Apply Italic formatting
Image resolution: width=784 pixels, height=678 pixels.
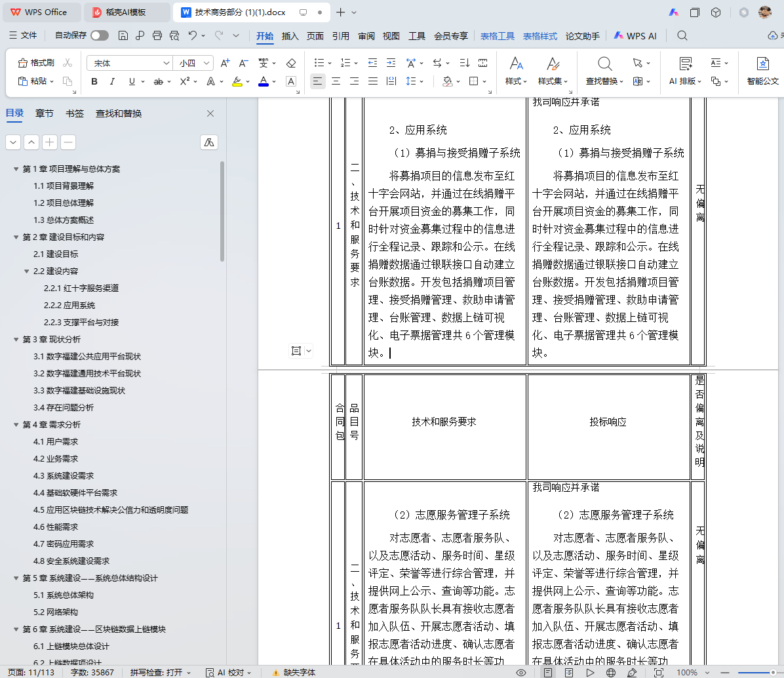point(112,81)
